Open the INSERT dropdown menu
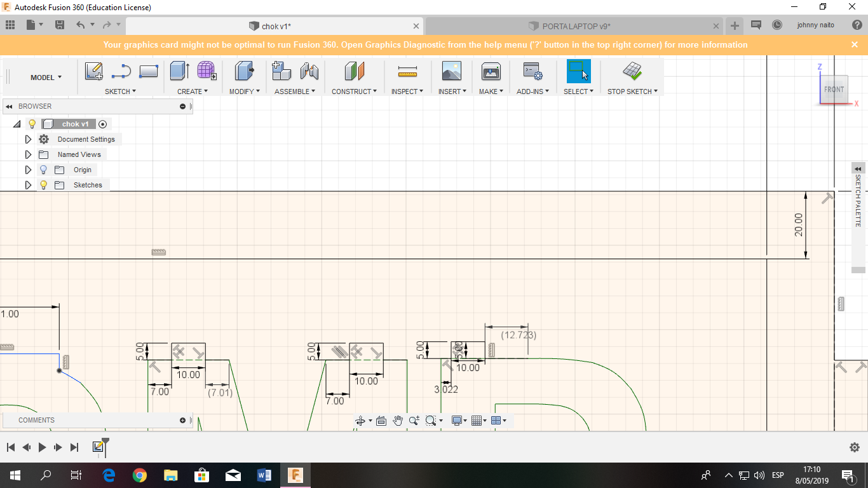Screen dimensions: 868x488 tap(452, 91)
